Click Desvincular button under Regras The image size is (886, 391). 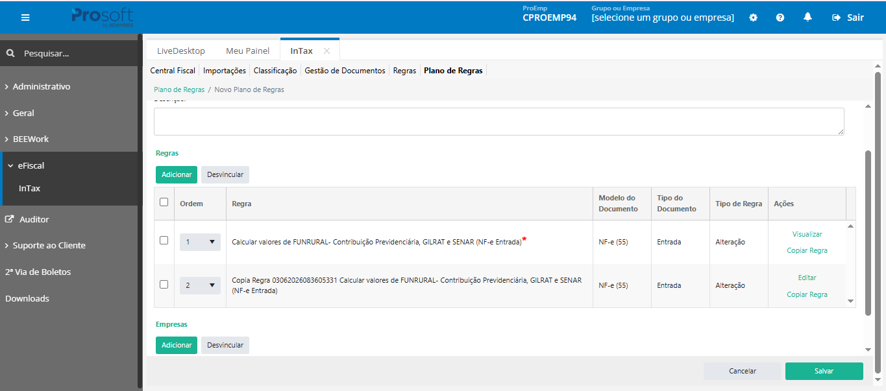click(x=225, y=175)
